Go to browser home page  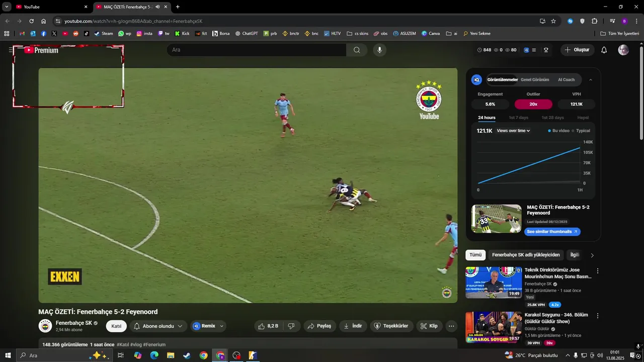coord(44,21)
